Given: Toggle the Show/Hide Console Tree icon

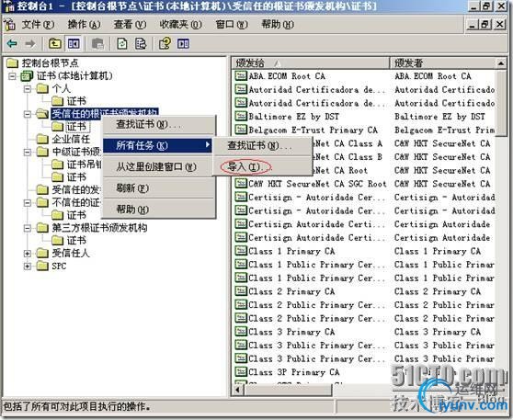Looking at the screenshot, I should [74, 43].
